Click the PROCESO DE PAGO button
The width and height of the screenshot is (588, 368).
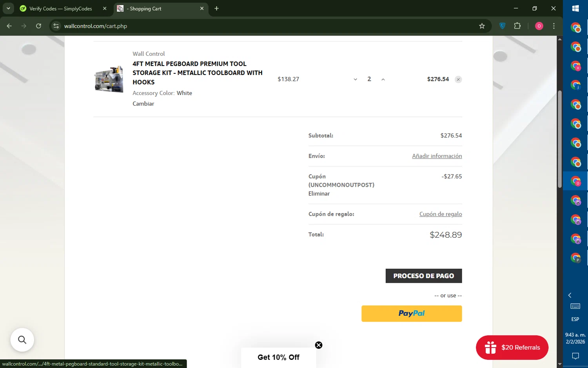pyautogui.click(x=424, y=276)
